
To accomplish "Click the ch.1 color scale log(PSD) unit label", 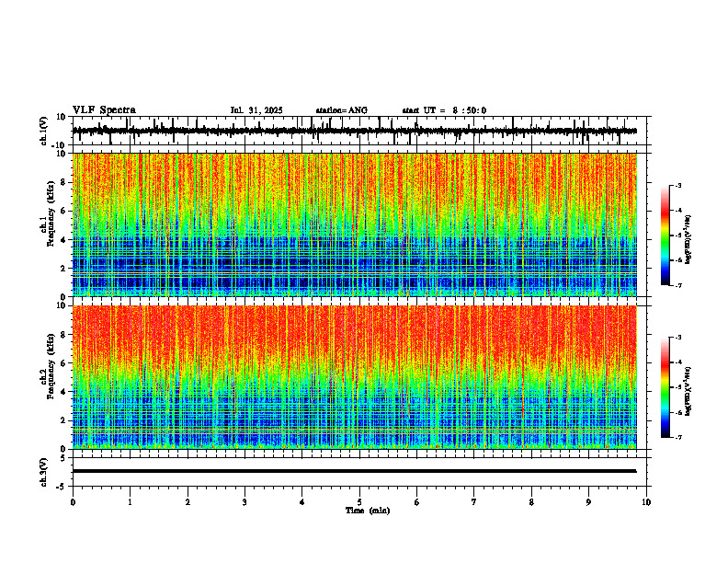I will [688, 240].
